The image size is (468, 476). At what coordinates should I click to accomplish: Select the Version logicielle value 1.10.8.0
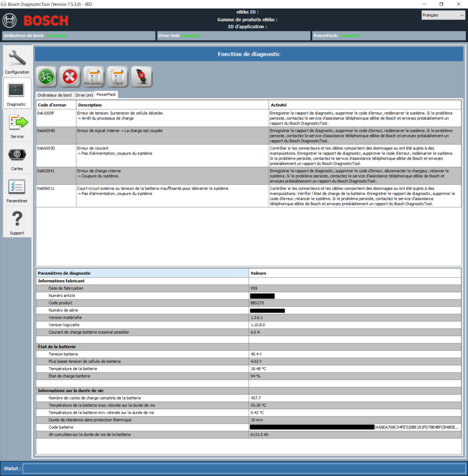tap(258, 325)
